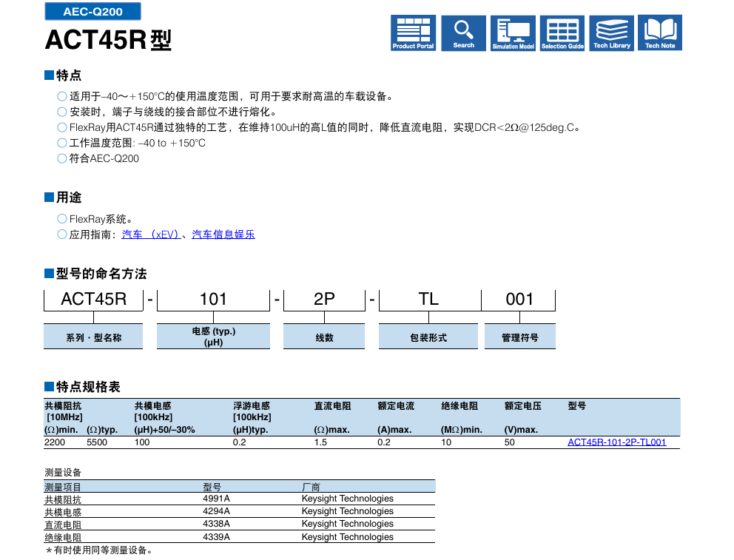Click the 额定电流 column header

tap(396, 405)
